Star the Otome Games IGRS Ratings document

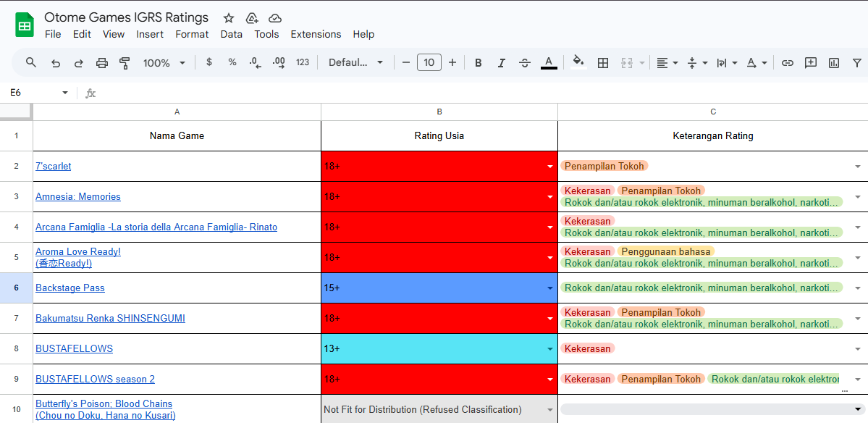tap(229, 18)
